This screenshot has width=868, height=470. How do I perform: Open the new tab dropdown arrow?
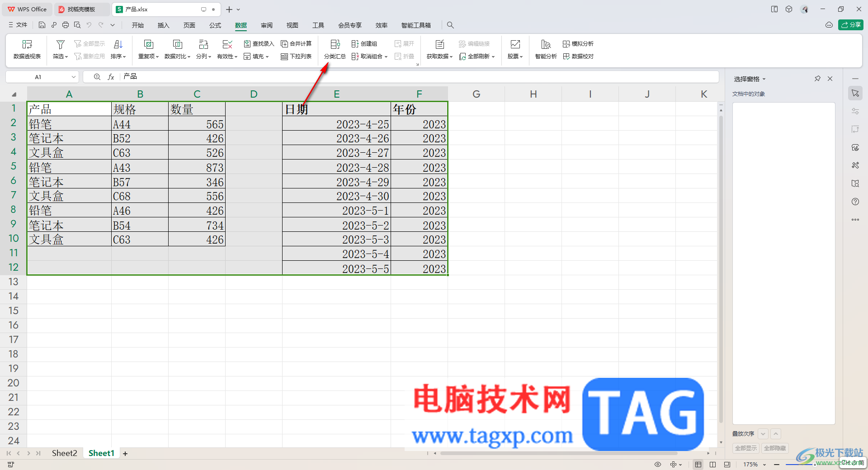tap(238, 9)
